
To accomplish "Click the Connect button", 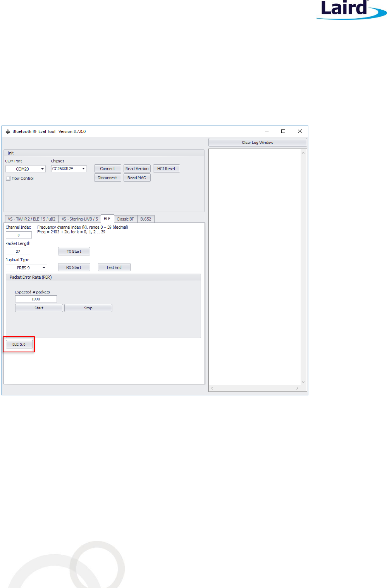I will pyautogui.click(x=108, y=169).
